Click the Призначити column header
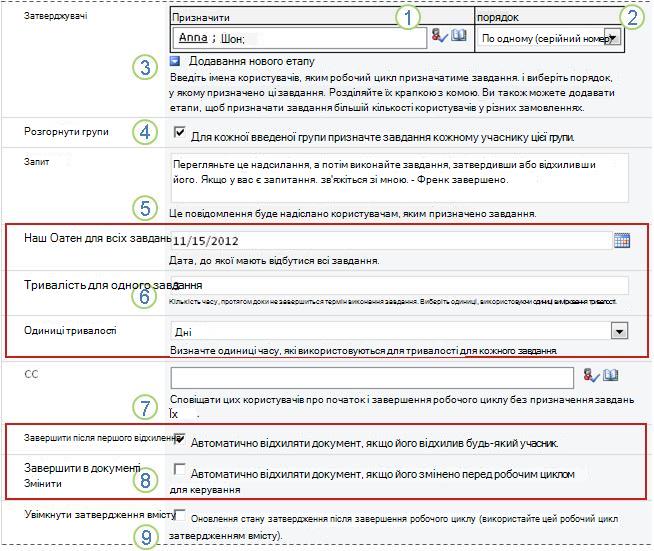654x551 pixels. pos(201,18)
